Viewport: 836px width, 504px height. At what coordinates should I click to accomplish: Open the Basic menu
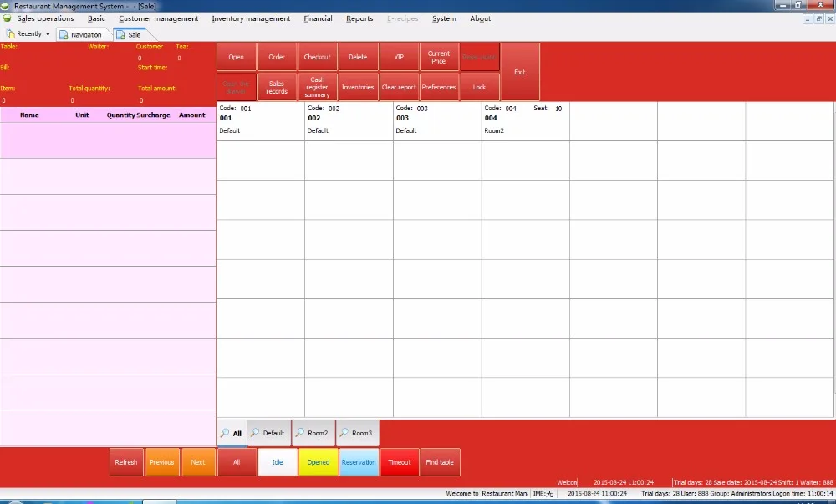96,18
